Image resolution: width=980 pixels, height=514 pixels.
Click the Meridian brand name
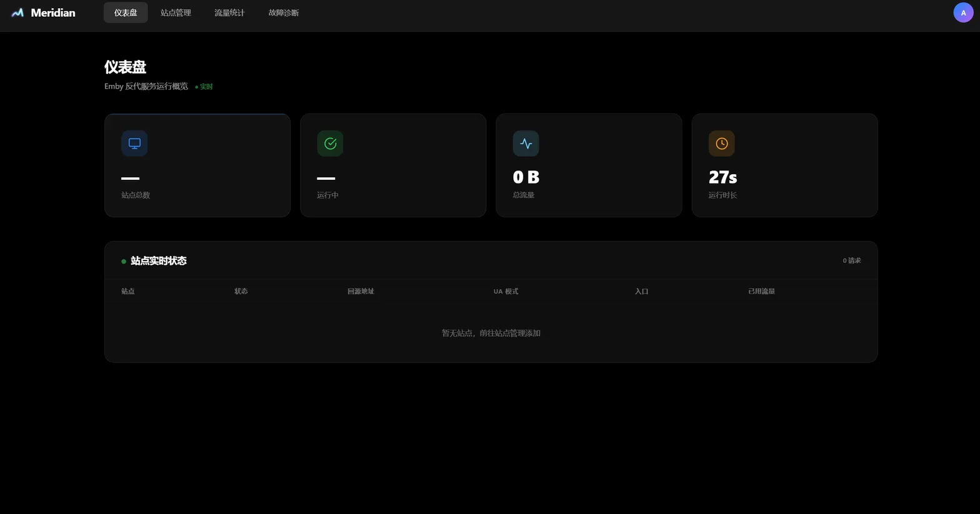pos(53,12)
